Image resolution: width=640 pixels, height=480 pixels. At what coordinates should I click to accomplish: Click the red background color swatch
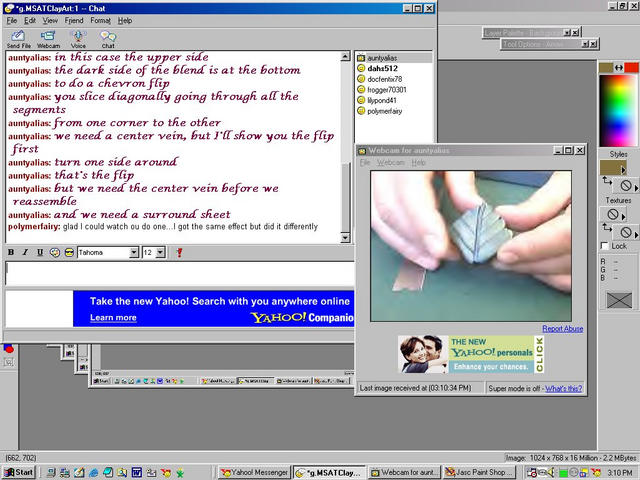631,68
